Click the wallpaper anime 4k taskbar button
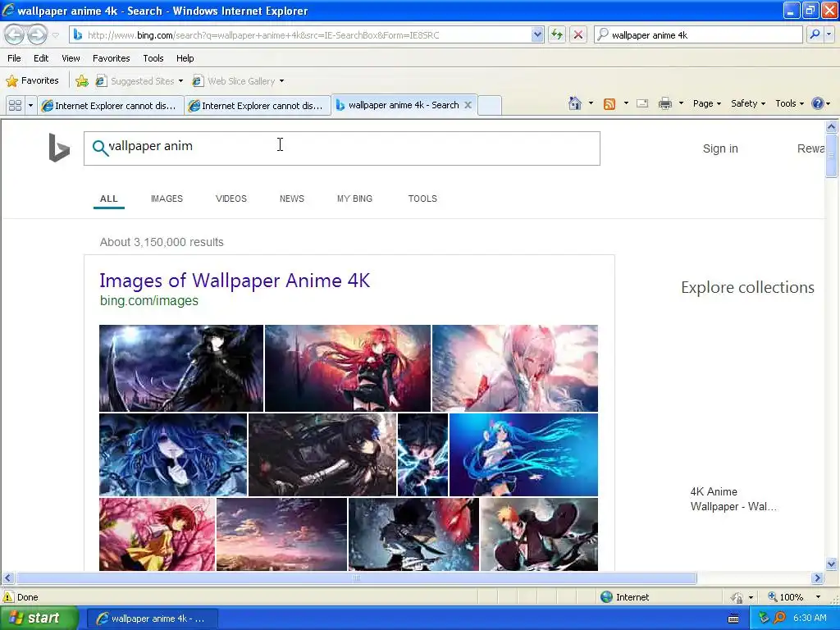Screen dimensions: 840x630 (153, 619)
